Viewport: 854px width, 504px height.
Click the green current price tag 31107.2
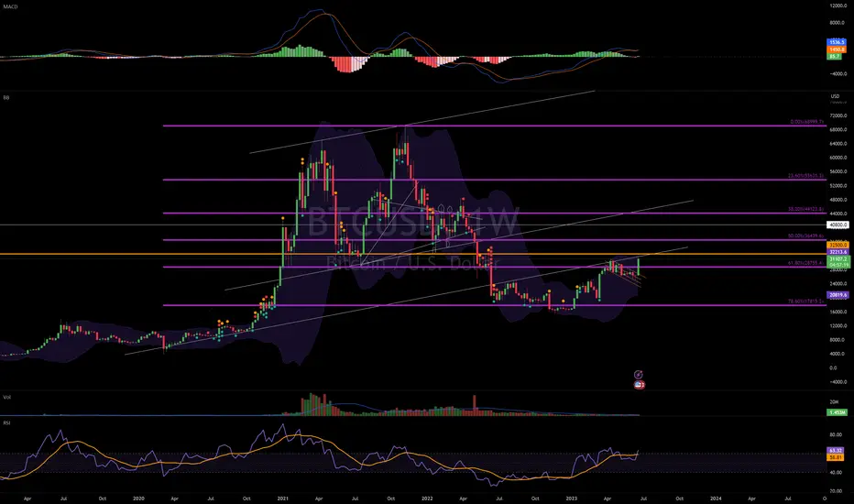(838, 259)
